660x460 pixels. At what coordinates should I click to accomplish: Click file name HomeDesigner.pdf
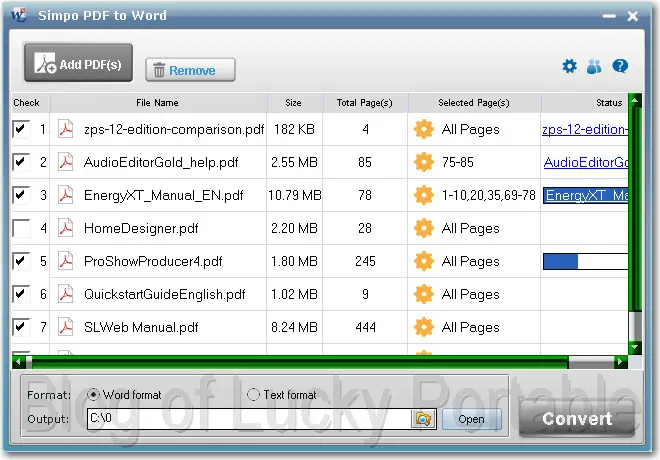(141, 228)
